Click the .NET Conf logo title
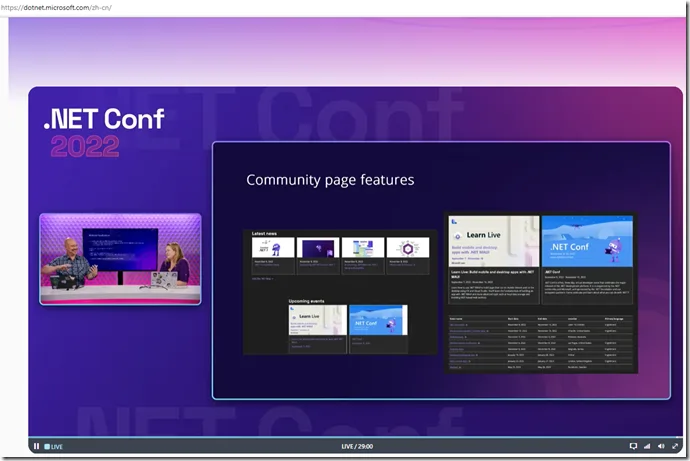690x461 pixels. tap(104, 119)
